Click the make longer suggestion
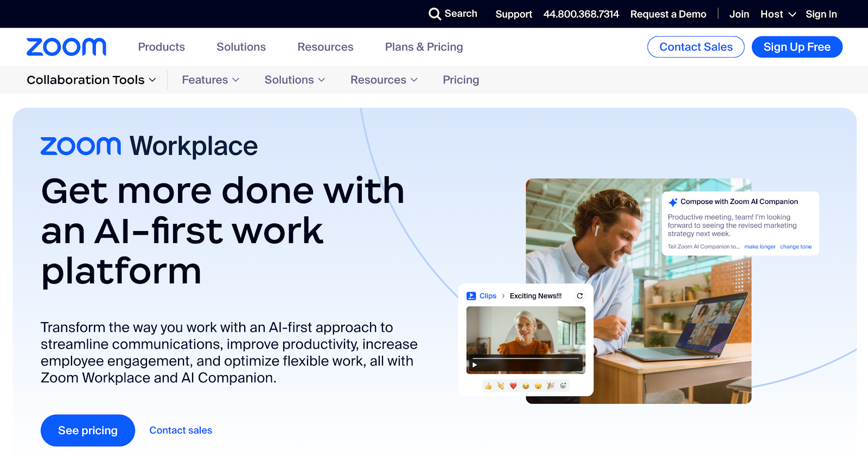 tap(759, 247)
